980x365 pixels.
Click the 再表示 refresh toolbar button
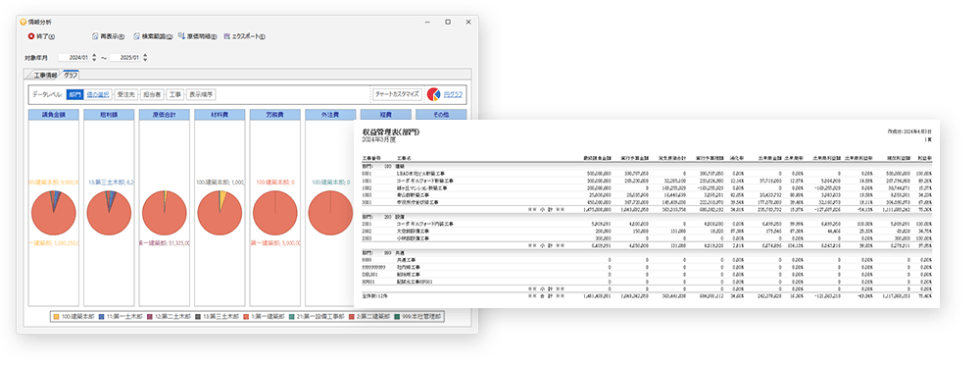pos(108,36)
